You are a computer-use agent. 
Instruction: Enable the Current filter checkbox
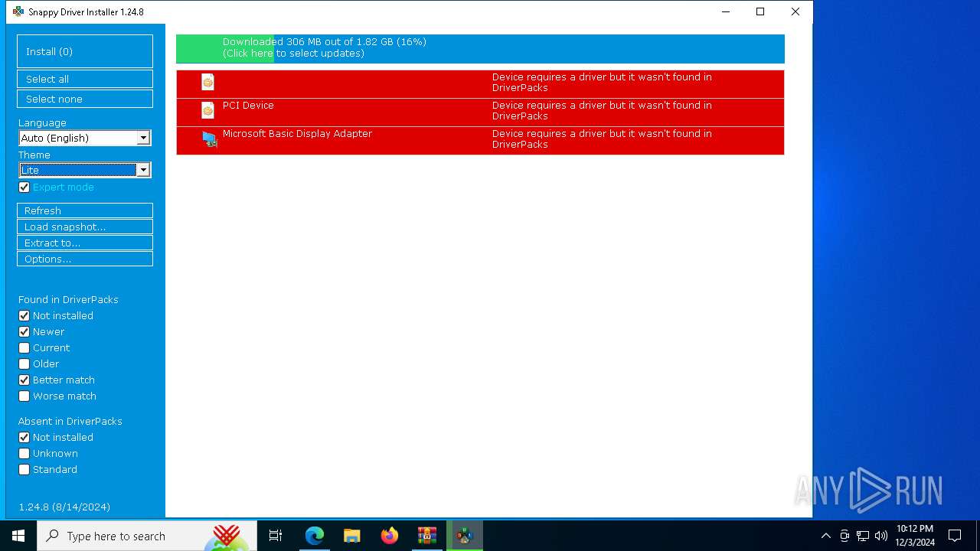(x=24, y=348)
